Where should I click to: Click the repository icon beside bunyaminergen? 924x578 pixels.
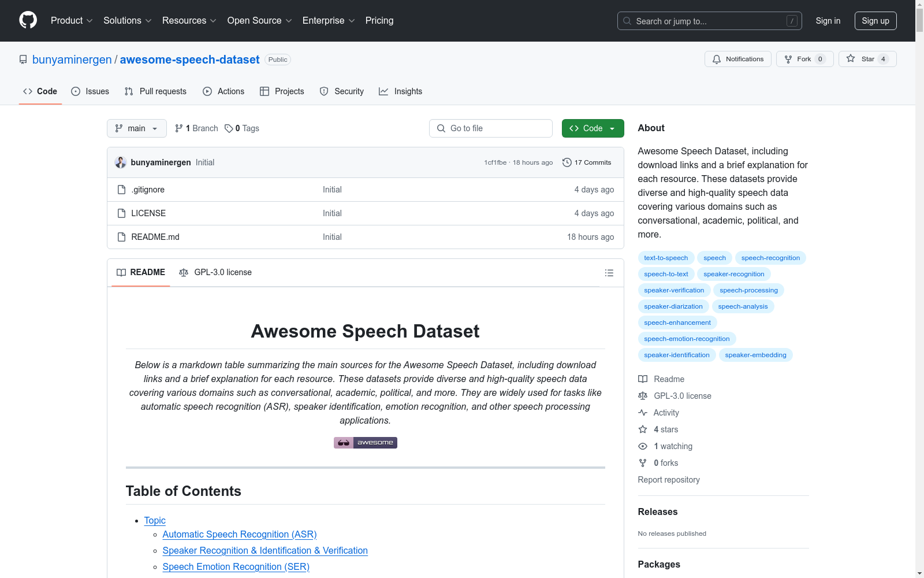23,60
